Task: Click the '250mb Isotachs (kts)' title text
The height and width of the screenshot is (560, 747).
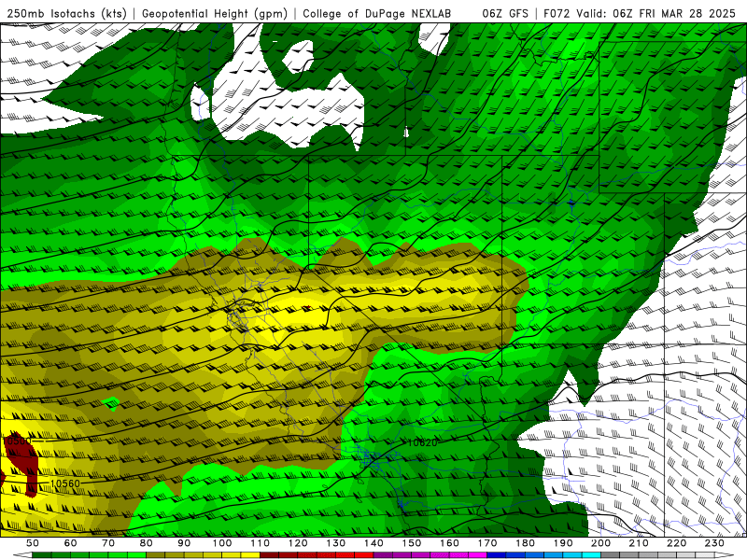Action: tap(66, 14)
